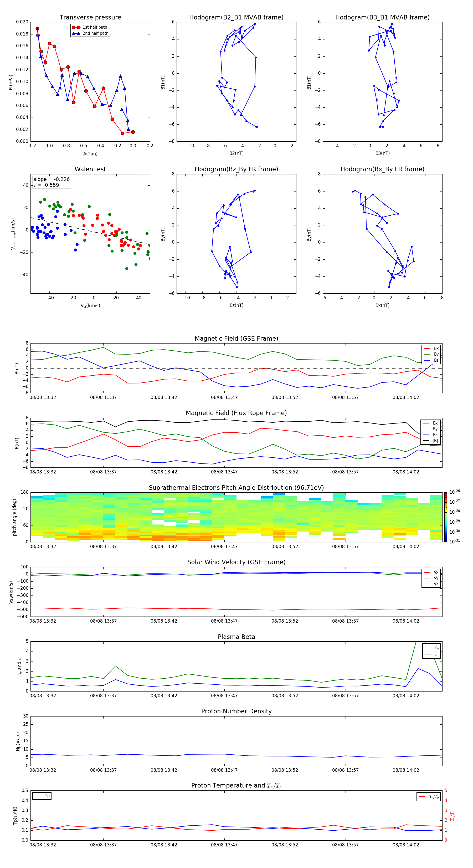The width and height of the screenshot is (473, 868).
Task: Click the 'WalenTest' plot title
Action: [90, 169]
